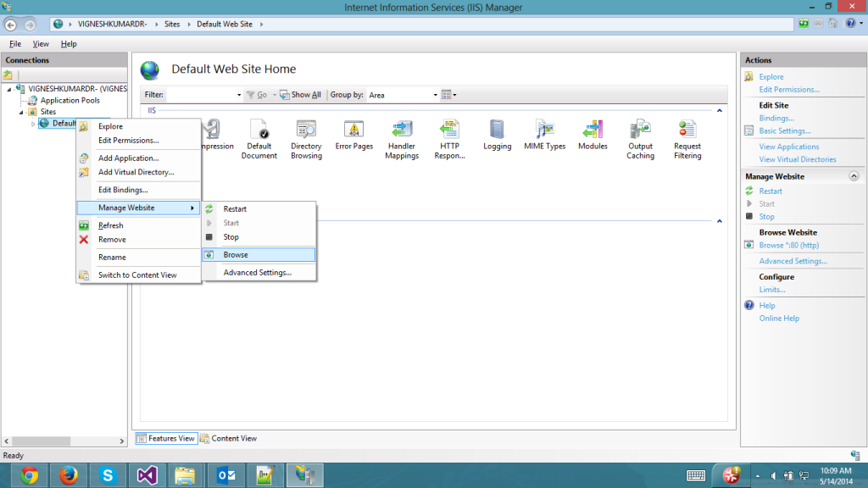Click the Browse *:80 (http) link
868x488 pixels.
(x=788, y=246)
